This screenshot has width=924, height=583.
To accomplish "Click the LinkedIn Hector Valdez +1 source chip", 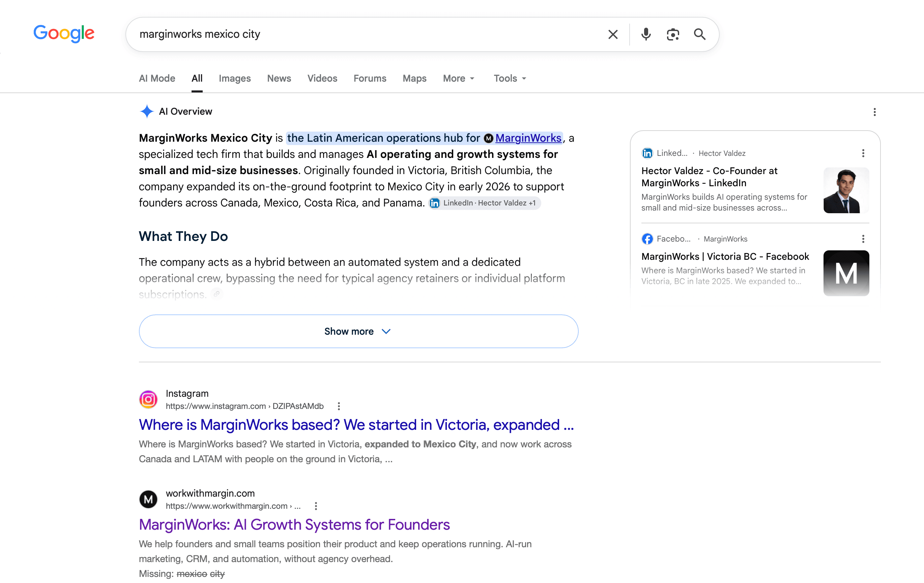I will pos(484,203).
